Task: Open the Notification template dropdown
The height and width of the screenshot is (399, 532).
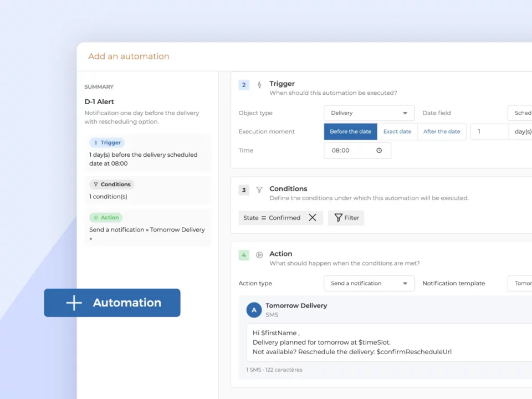Action: click(x=520, y=283)
